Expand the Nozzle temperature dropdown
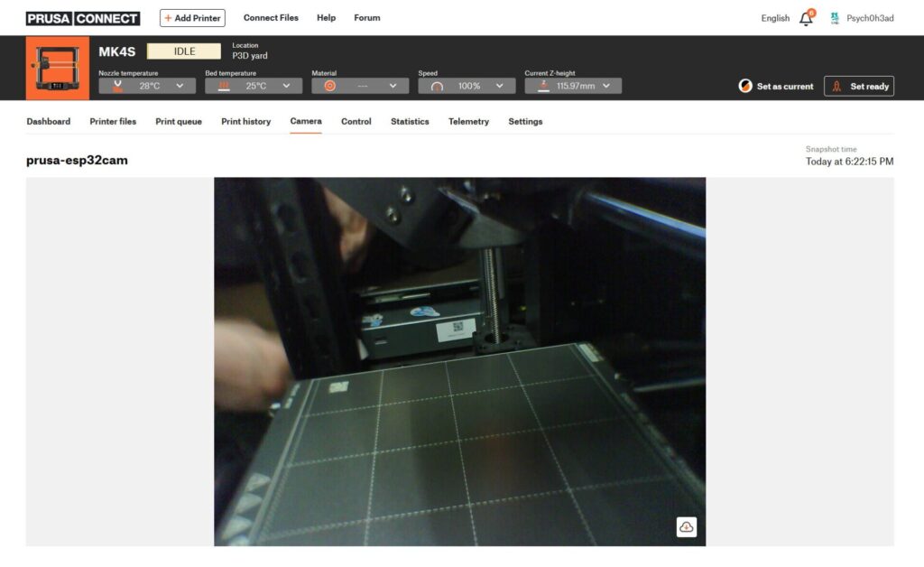Viewport: 924px width, 567px height. point(180,86)
